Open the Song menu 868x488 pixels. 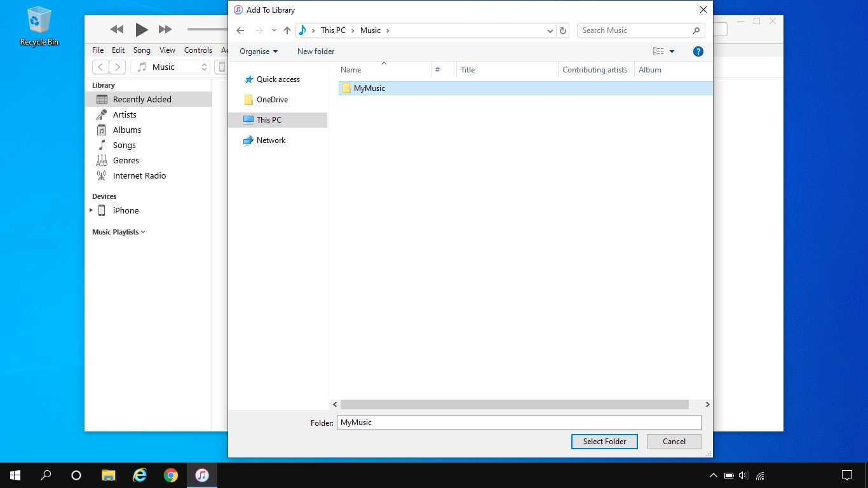(142, 50)
